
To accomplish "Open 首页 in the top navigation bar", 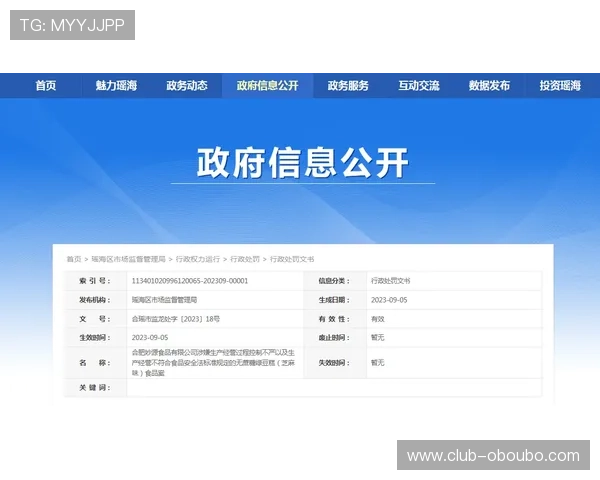I will (x=46, y=85).
